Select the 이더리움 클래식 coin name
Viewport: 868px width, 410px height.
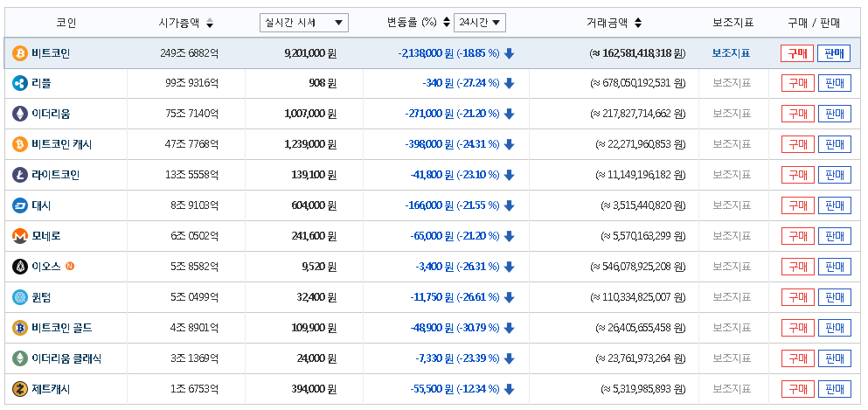(x=66, y=358)
